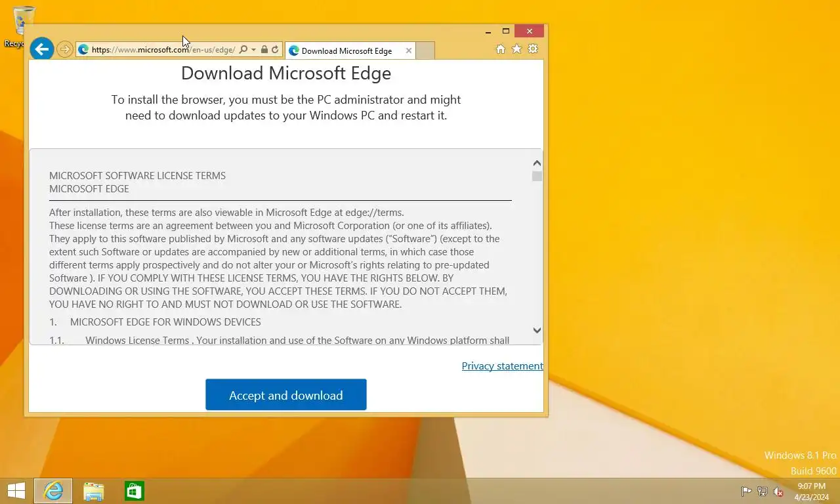Screen dimensions: 840x504
Task: Click the forward navigation arrow
Action: pyautogui.click(x=64, y=49)
